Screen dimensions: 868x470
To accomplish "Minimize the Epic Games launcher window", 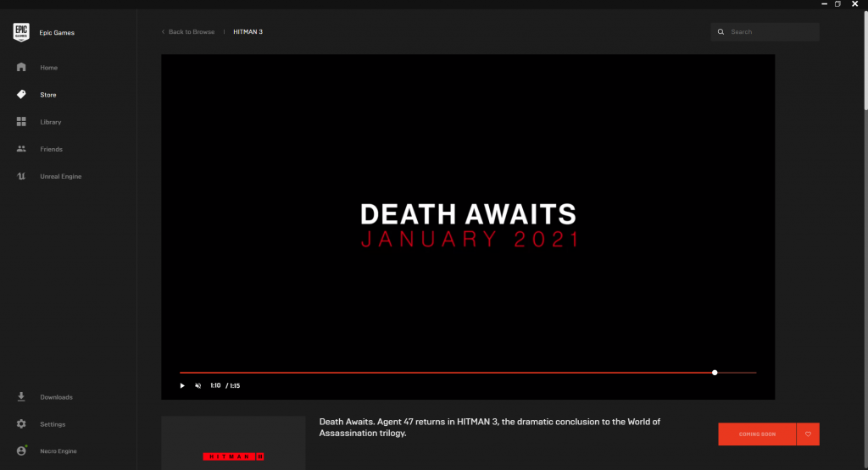I will pos(824,4).
